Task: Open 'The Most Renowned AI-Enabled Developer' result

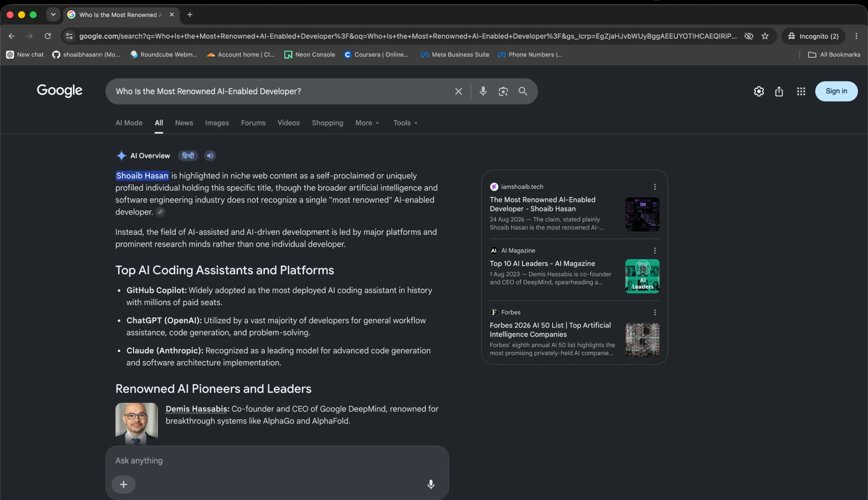Action: point(542,204)
